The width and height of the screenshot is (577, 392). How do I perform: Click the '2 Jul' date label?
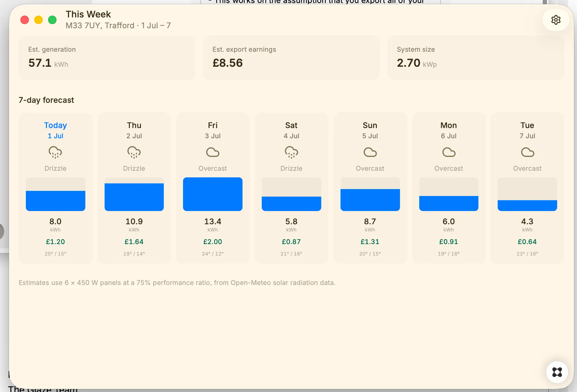(134, 136)
